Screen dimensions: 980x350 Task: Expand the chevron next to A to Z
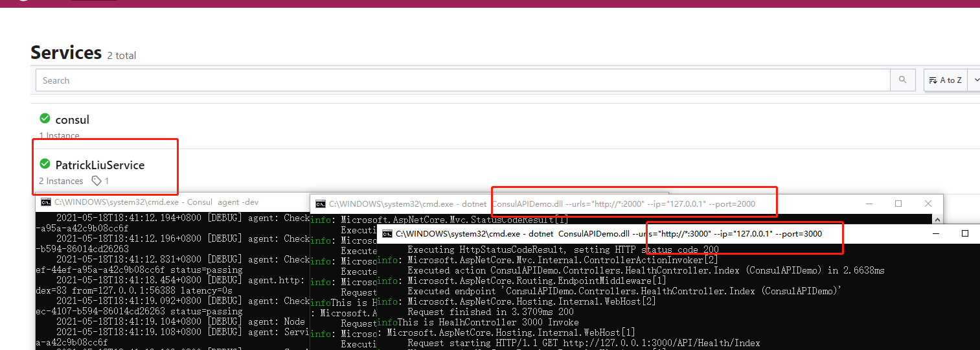(977, 80)
